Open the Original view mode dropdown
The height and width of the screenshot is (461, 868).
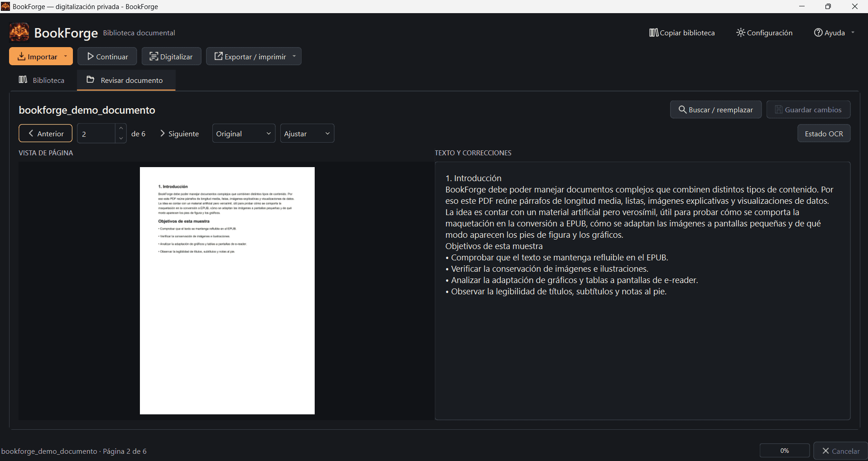[x=244, y=134]
